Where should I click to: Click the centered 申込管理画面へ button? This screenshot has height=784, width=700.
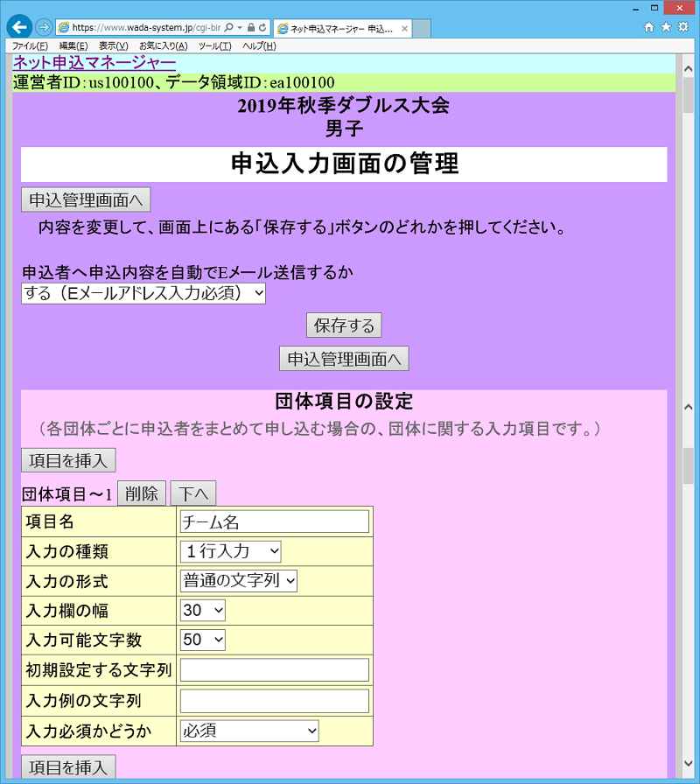344,359
